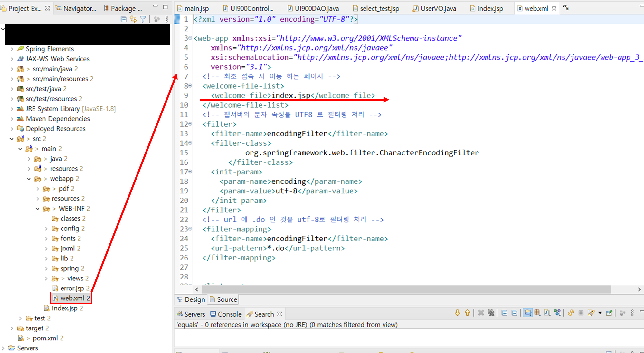Show next match down-arrow in Search view
Screen dimensions: 644x353
tap(457, 313)
